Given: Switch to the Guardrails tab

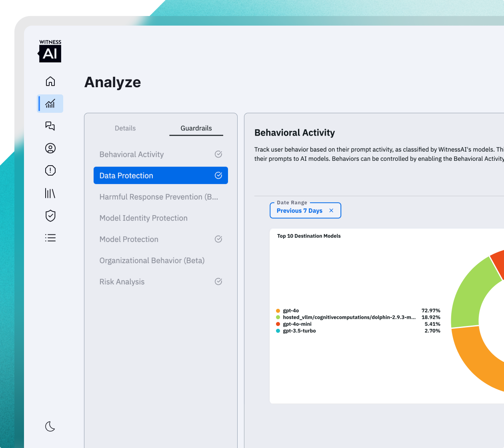Looking at the screenshot, I should click(196, 128).
